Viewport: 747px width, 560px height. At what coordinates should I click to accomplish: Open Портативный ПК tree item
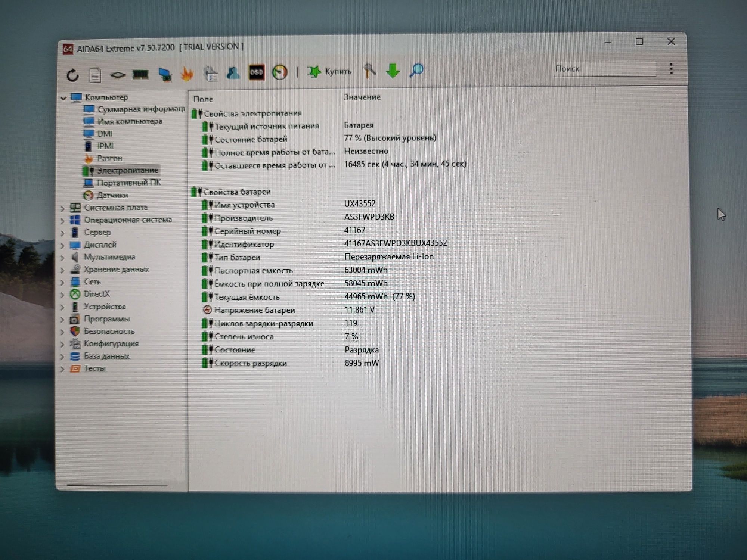coord(122,183)
